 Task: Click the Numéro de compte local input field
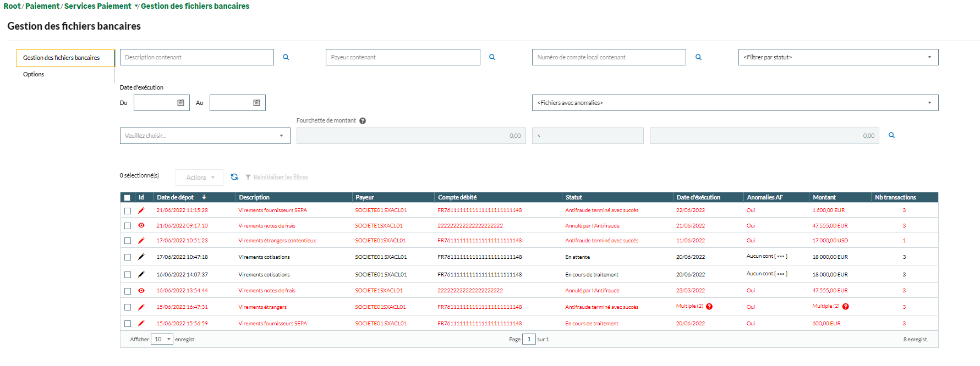[609, 57]
